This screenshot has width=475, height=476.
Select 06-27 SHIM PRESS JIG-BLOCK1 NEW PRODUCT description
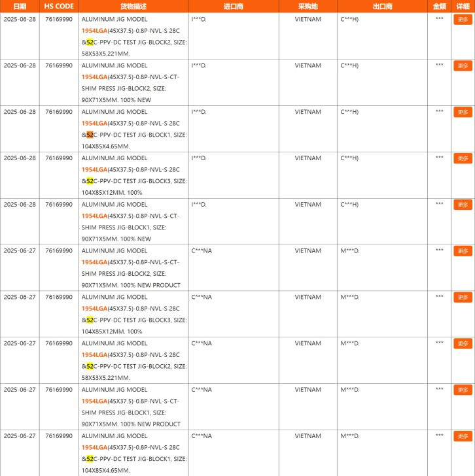tap(131, 407)
